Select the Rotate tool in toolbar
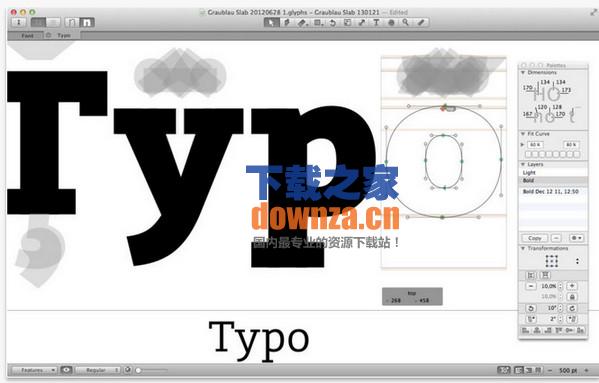599x383 pixels. click(333, 23)
